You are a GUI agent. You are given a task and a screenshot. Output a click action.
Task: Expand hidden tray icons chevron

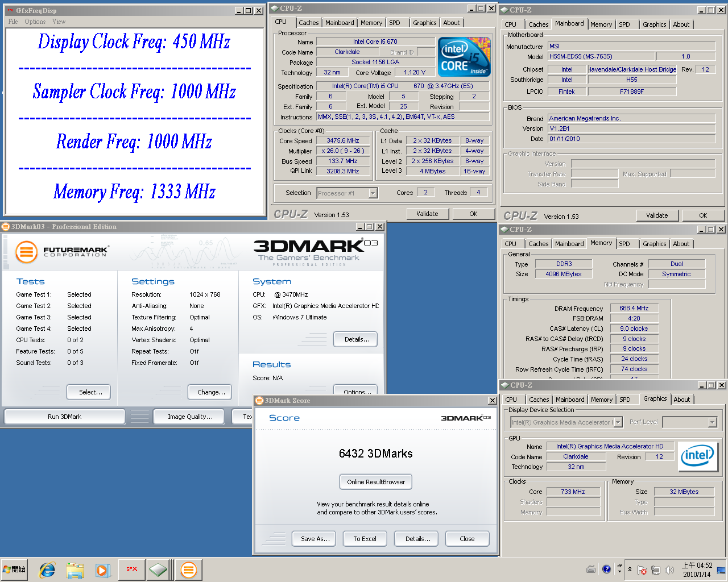pos(630,569)
